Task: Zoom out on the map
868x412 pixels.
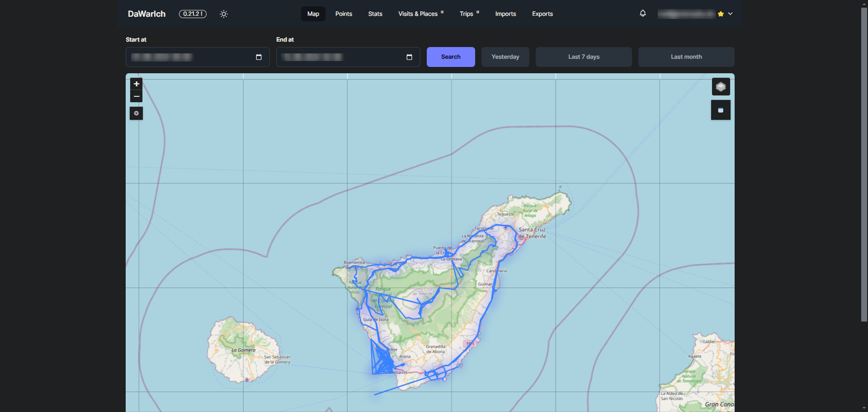Action: [x=136, y=96]
